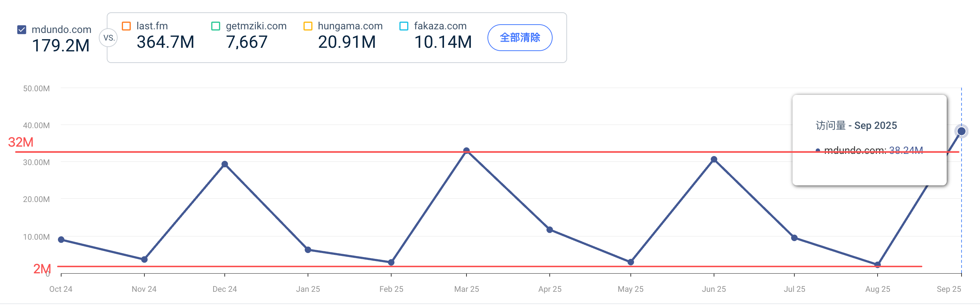Screen dimensions: 980x307
Task: Click the 179.2M total visits value
Action: point(61,46)
